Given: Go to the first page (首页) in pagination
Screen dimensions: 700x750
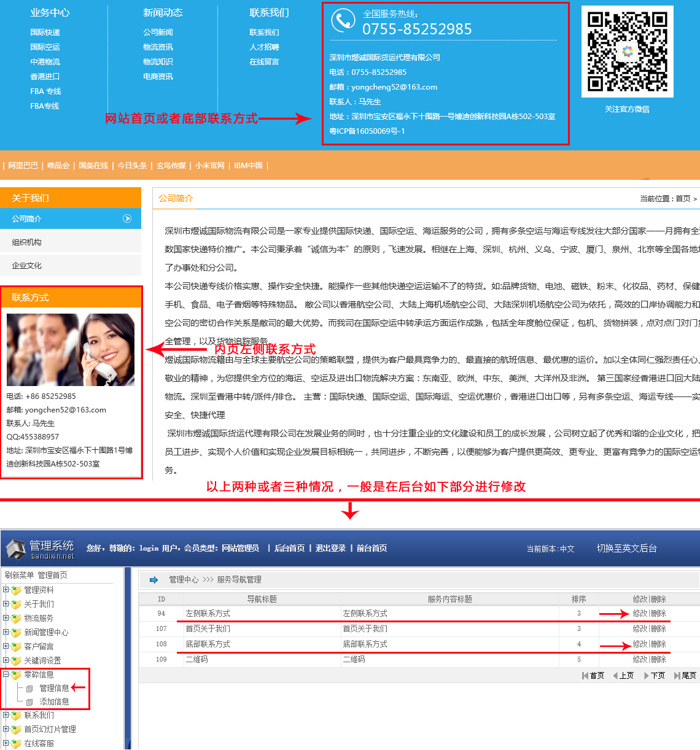Looking at the screenshot, I should pyautogui.click(x=593, y=675).
